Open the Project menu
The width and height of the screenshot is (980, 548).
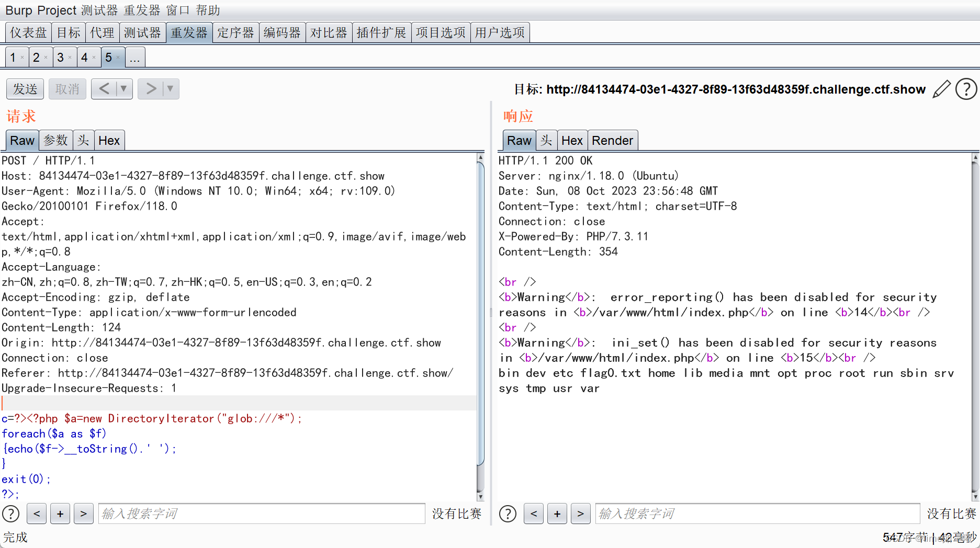point(57,10)
